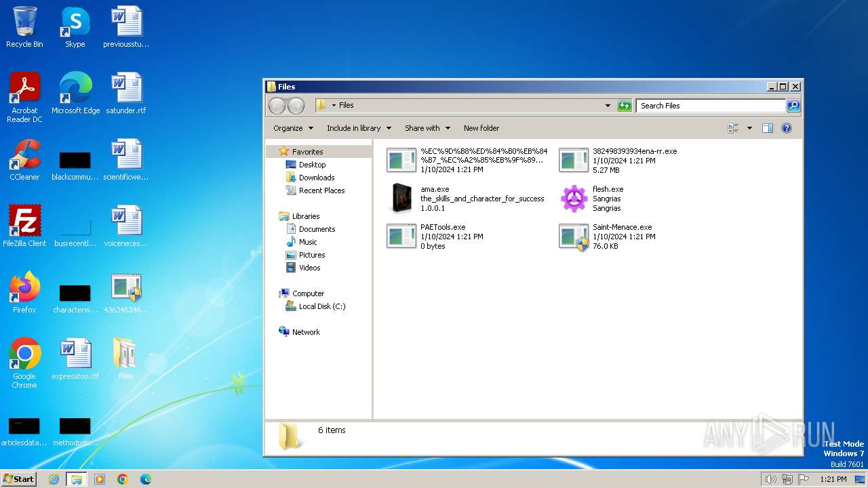Click the Files address bar path
The height and width of the screenshot is (488, 868).
coord(346,106)
